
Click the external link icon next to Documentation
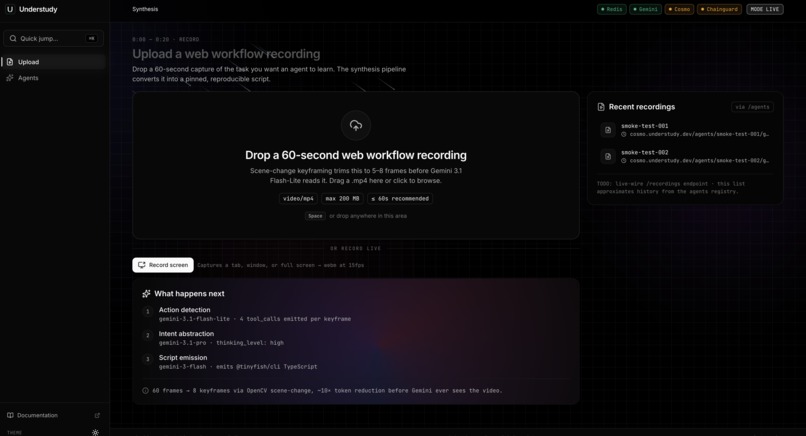point(97,415)
